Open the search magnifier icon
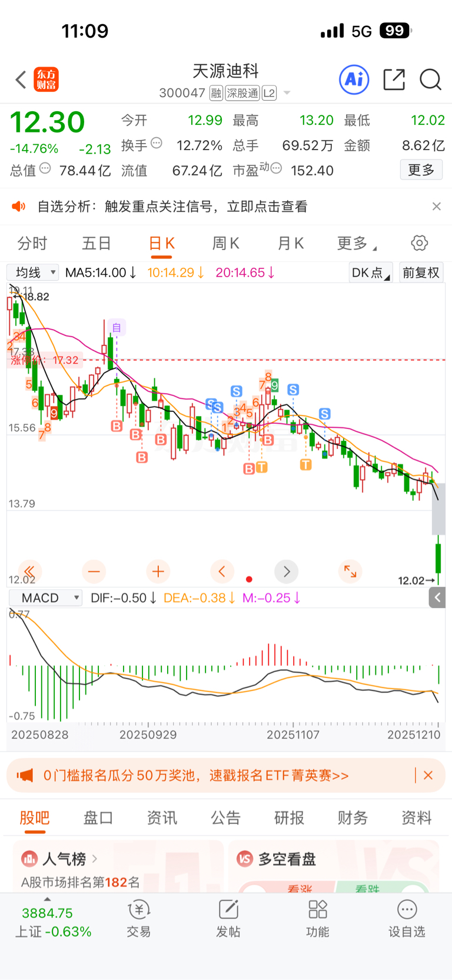452x980 pixels. [430, 79]
